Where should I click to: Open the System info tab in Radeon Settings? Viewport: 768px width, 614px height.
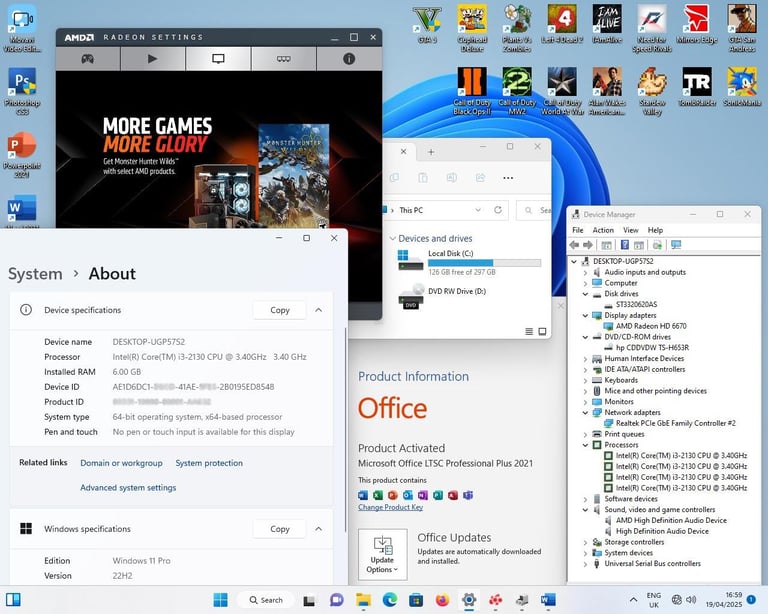[x=349, y=59]
